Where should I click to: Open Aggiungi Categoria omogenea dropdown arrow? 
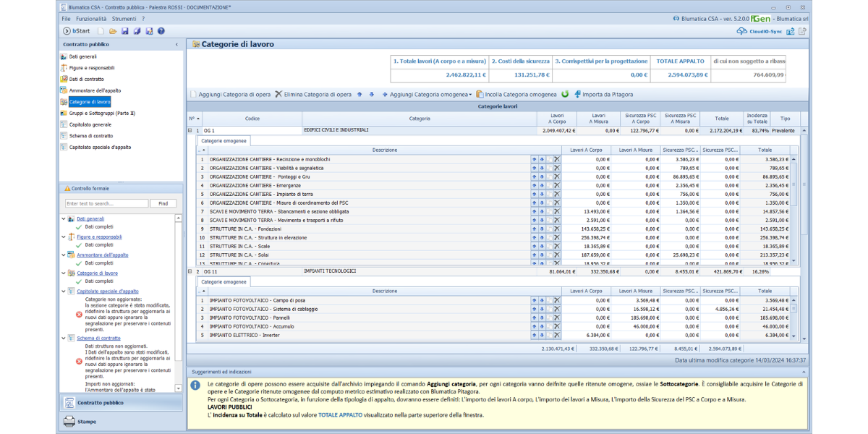[470, 95]
